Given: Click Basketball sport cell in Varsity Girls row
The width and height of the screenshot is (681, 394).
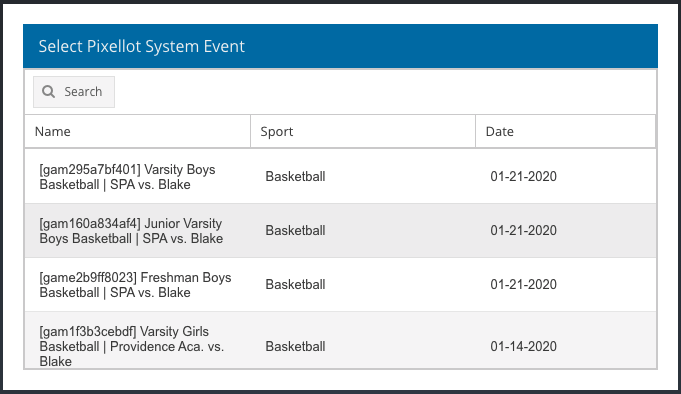Looking at the screenshot, I should click(295, 346).
